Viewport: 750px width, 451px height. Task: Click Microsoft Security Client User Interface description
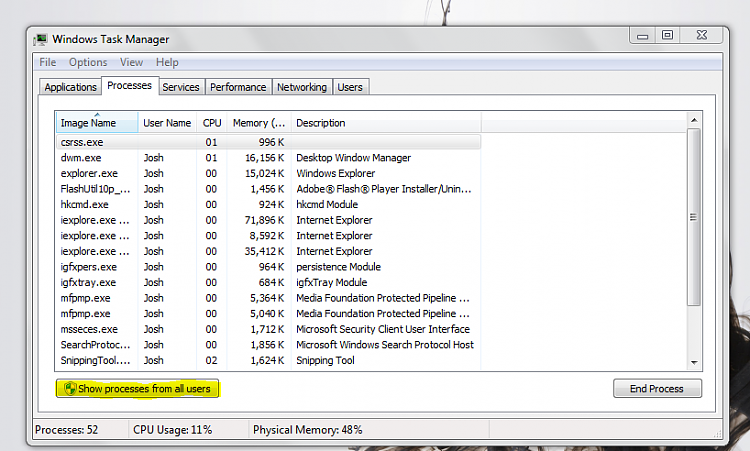(x=383, y=329)
